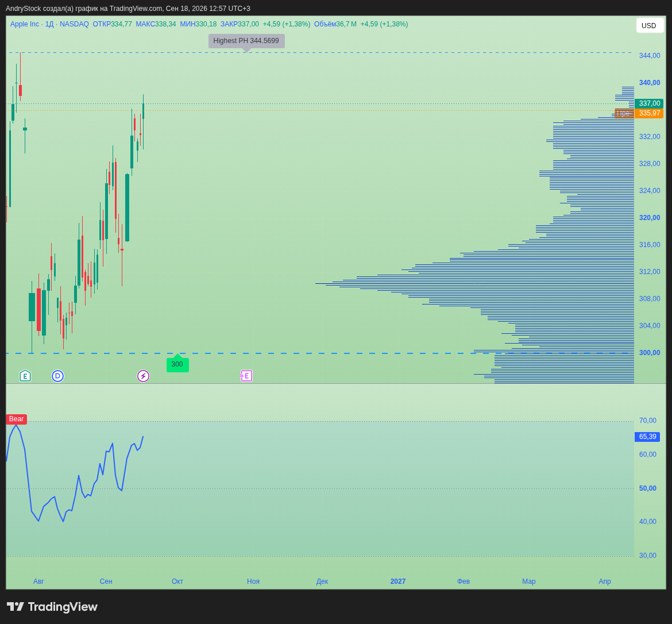Click 50,00 on the indicator scale
Image resolution: width=672 pixels, height=624 pixels.
647,488
